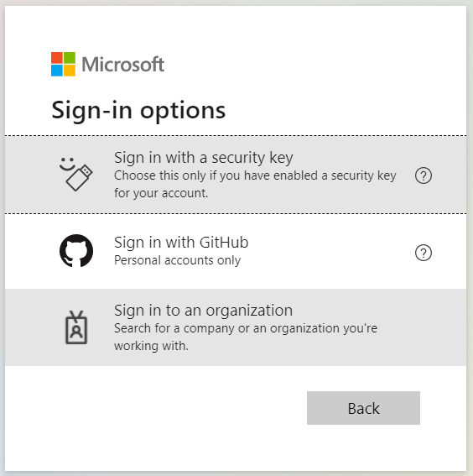Click the GitHub Octocat logo
Screen dimensions: 473x476
[x=76, y=251]
